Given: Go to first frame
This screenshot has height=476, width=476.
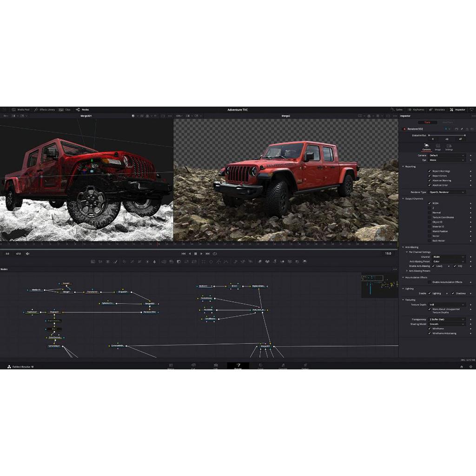Looking at the screenshot, I should (183, 253).
